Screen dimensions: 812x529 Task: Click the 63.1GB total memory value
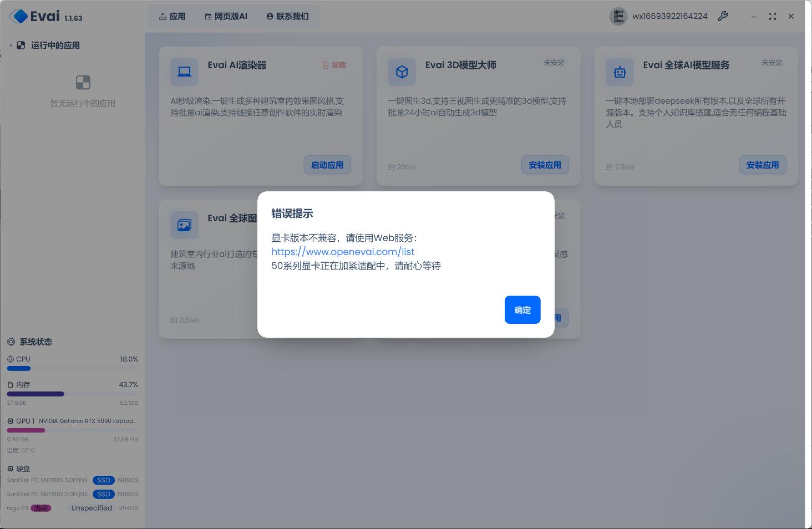tap(129, 403)
